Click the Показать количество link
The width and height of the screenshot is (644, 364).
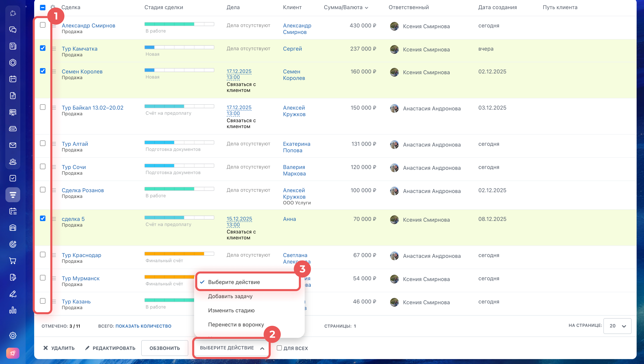click(x=143, y=326)
